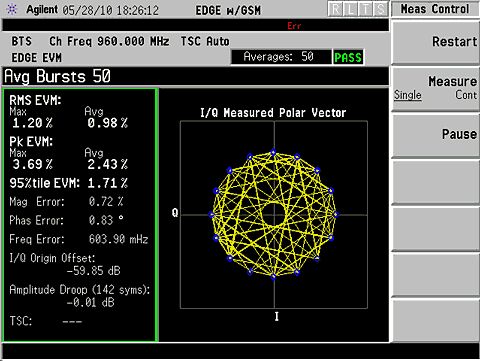
Task: Click Amplitude Droop value -0.01 dB
Action: coord(90,302)
